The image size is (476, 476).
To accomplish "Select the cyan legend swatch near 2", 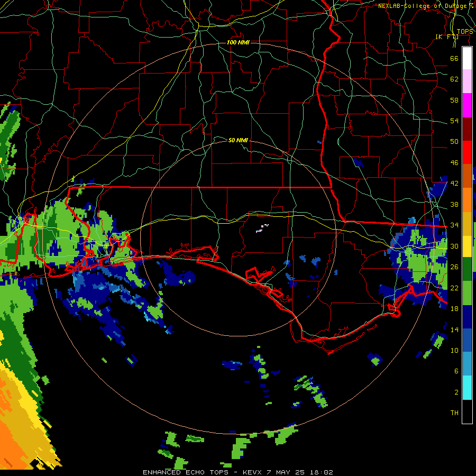I will coord(467,388).
